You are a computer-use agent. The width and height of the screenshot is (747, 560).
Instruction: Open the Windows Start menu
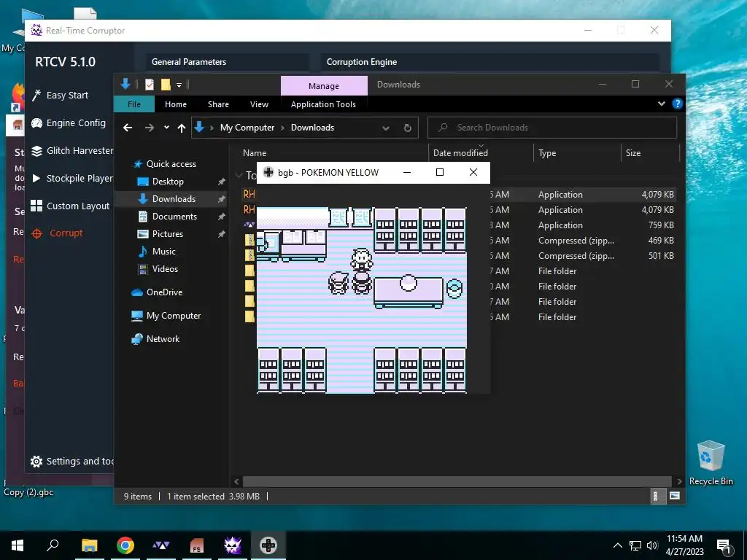pyautogui.click(x=18, y=545)
